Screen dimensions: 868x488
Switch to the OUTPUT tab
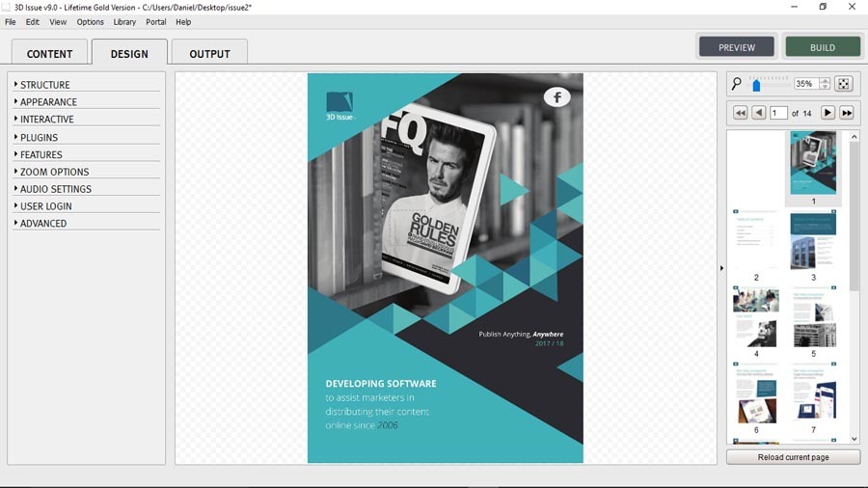[210, 54]
